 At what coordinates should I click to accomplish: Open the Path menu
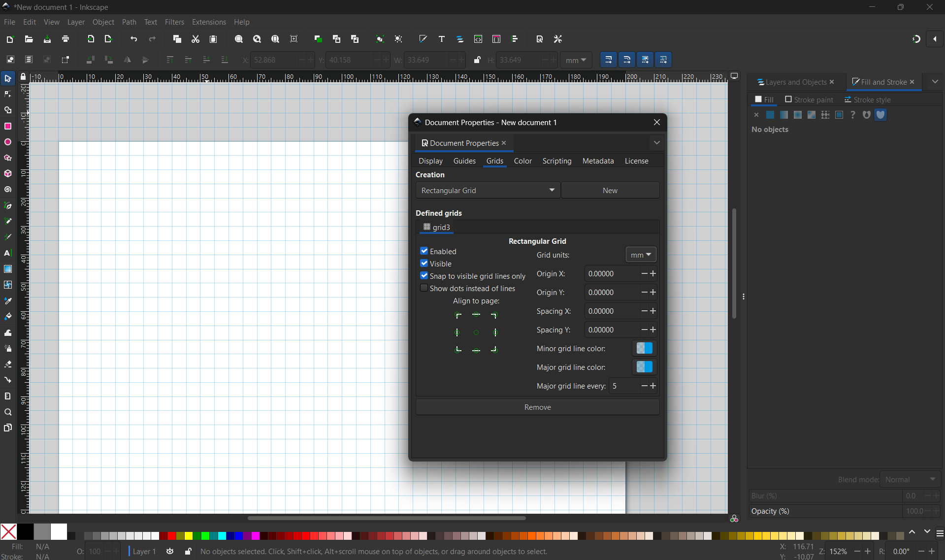tap(129, 22)
